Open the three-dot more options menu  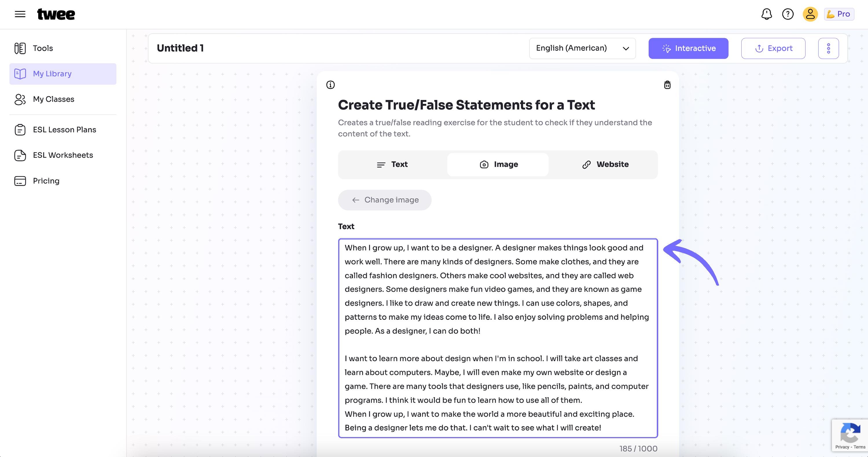tap(829, 48)
